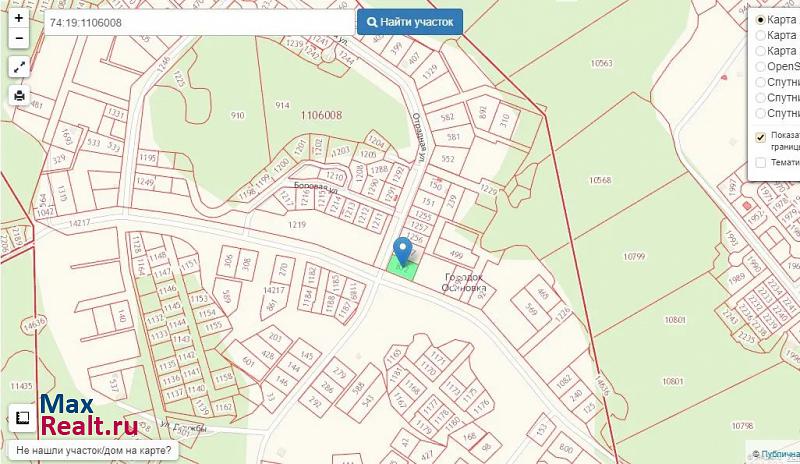Viewport: 800px width, 464px height.
Task: Open the measure tool icon at bottom left
Action: coord(22,418)
